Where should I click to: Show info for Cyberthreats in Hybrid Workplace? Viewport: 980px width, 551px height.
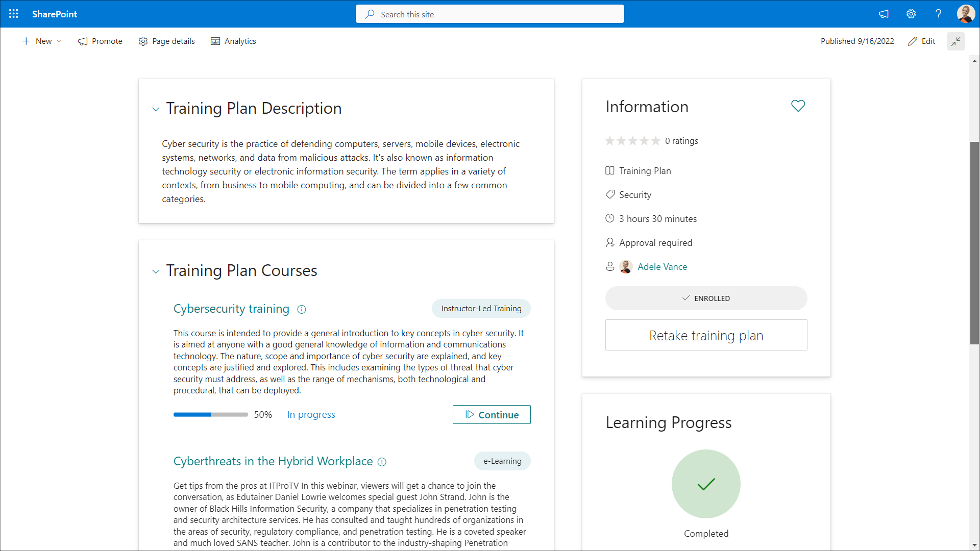point(382,462)
